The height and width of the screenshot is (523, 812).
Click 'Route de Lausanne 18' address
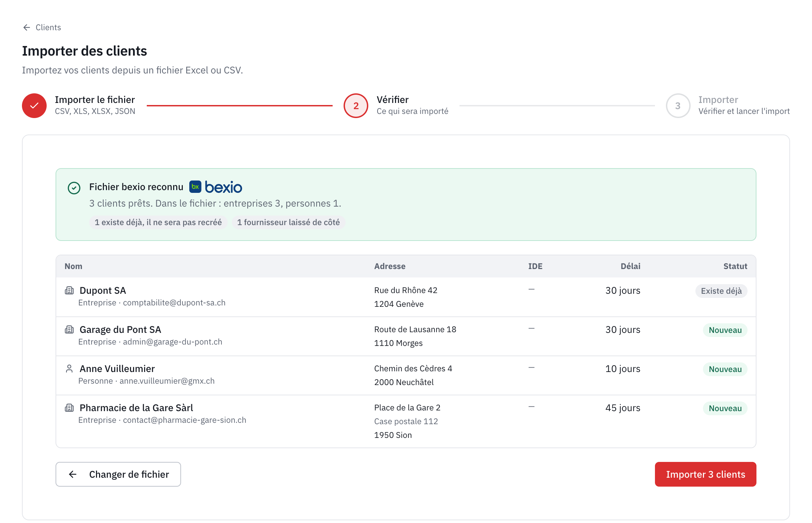pos(415,329)
